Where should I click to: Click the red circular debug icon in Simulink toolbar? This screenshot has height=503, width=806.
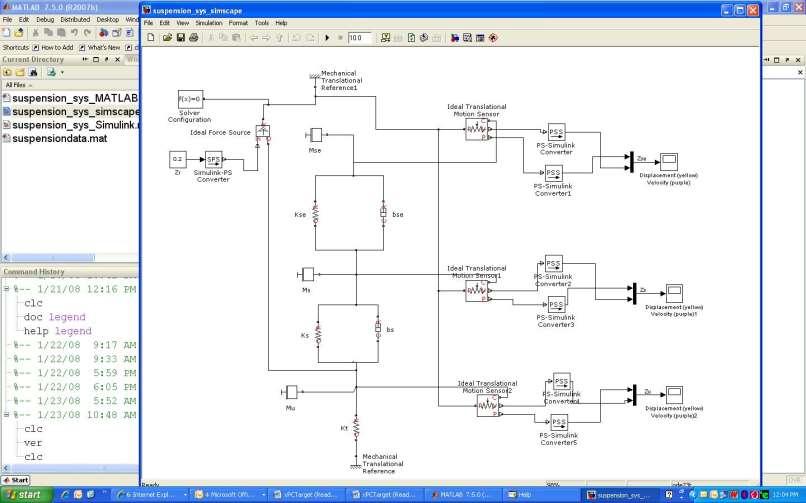493,38
